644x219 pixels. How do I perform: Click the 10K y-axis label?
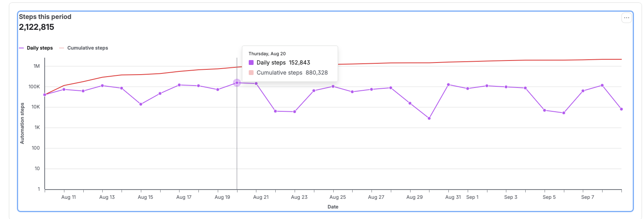point(35,107)
